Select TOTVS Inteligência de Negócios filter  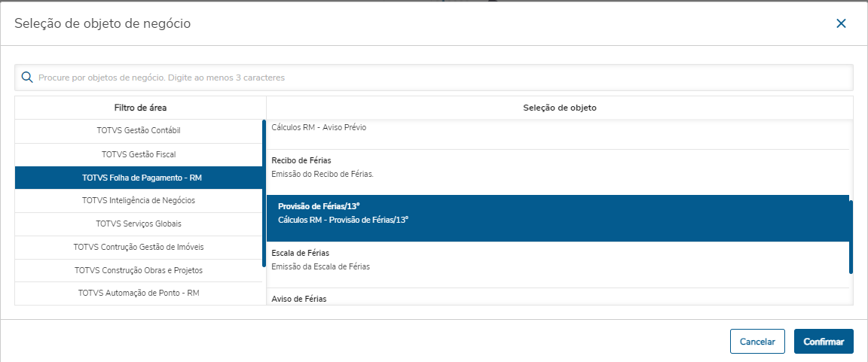(139, 201)
